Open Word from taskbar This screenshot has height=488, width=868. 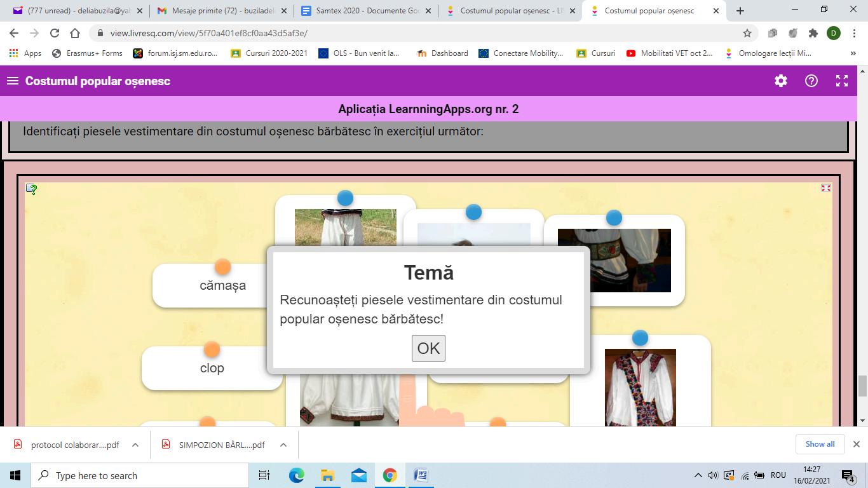pyautogui.click(x=421, y=475)
